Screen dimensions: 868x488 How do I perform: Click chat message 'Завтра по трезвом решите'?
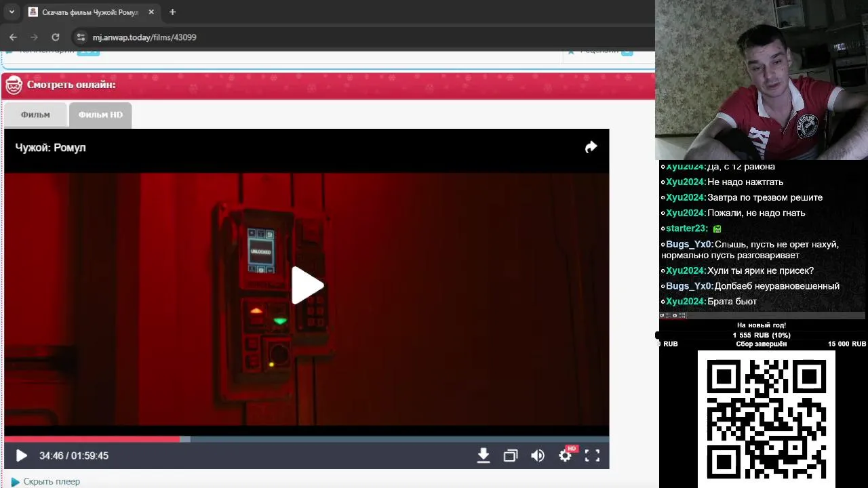[x=765, y=198]
